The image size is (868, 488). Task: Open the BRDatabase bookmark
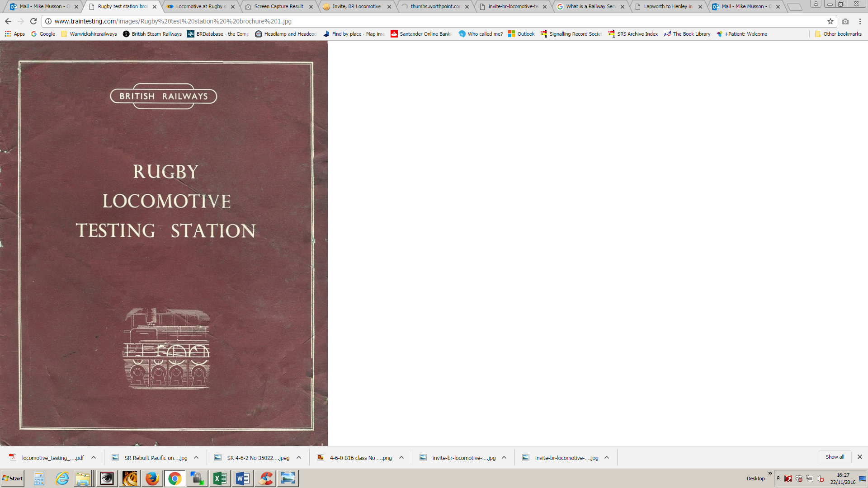point(218,34)
